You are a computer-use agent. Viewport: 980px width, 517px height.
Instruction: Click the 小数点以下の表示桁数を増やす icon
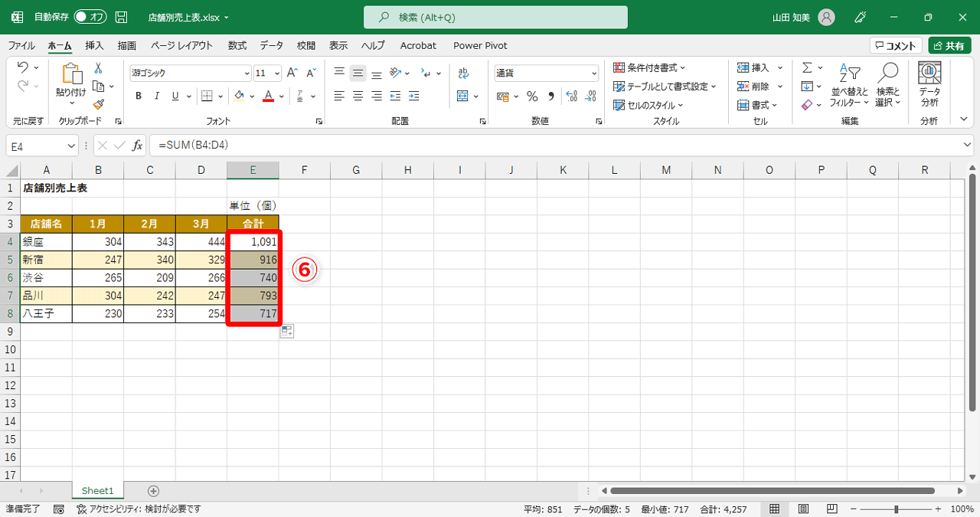tap(570, 96)
